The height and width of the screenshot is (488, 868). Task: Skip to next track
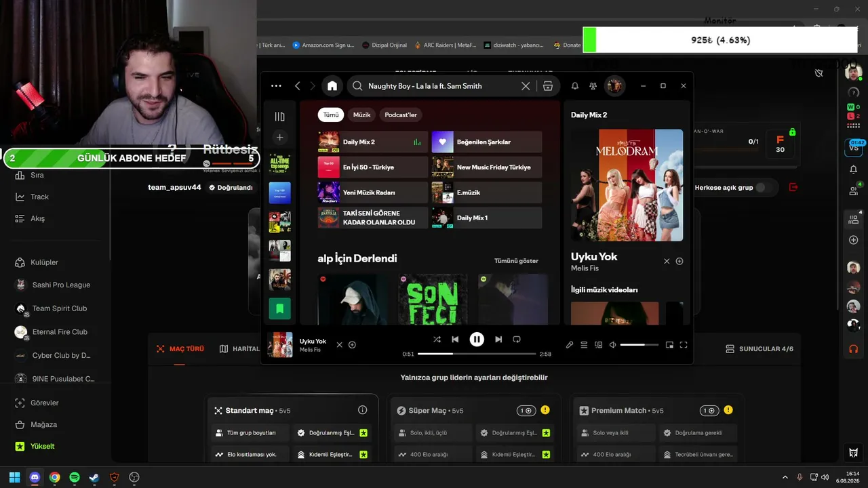click(x=498, y=340)
